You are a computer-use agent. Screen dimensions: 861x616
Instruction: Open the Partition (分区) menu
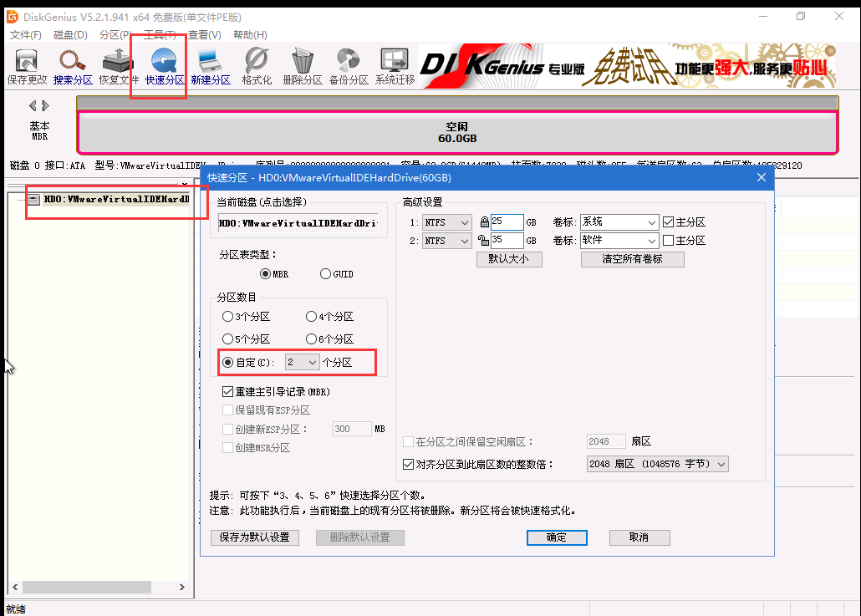pyautogui.click(x=115, y=35)
